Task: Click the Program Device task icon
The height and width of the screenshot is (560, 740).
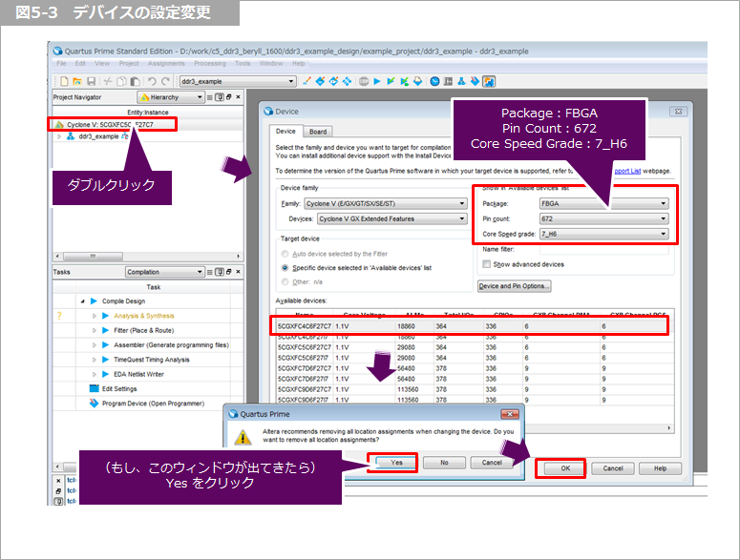Action: (x=94, y=404)
